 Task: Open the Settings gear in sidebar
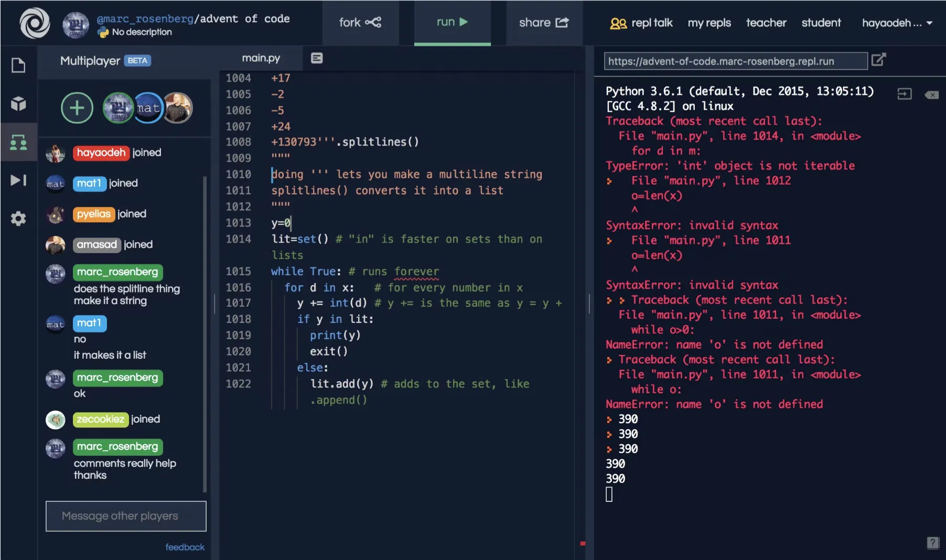pos(18,219)
